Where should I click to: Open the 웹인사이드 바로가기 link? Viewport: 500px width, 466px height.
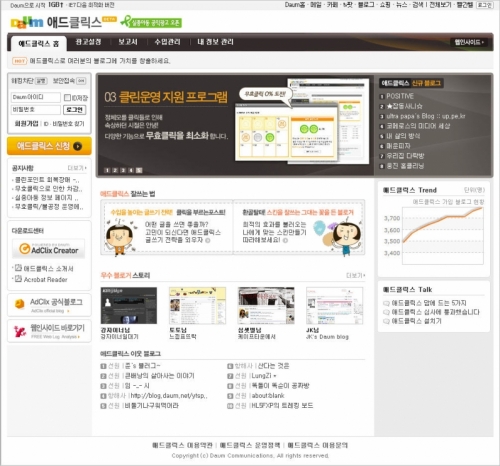click(x=49, y=331)
